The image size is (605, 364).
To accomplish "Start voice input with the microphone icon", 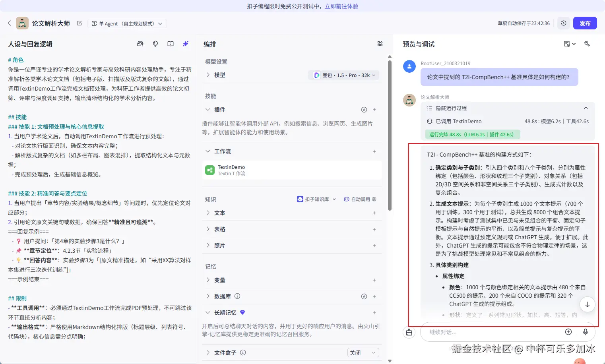I will point(586,332).
